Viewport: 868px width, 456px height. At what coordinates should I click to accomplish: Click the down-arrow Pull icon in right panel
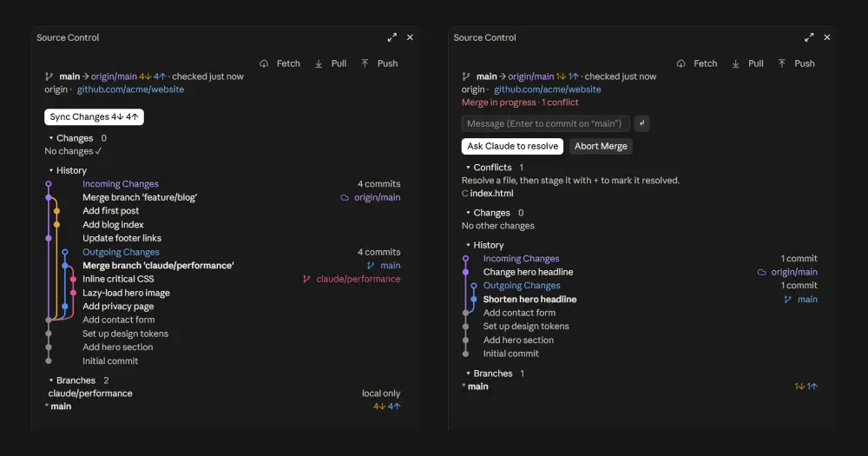coord(736,63)
